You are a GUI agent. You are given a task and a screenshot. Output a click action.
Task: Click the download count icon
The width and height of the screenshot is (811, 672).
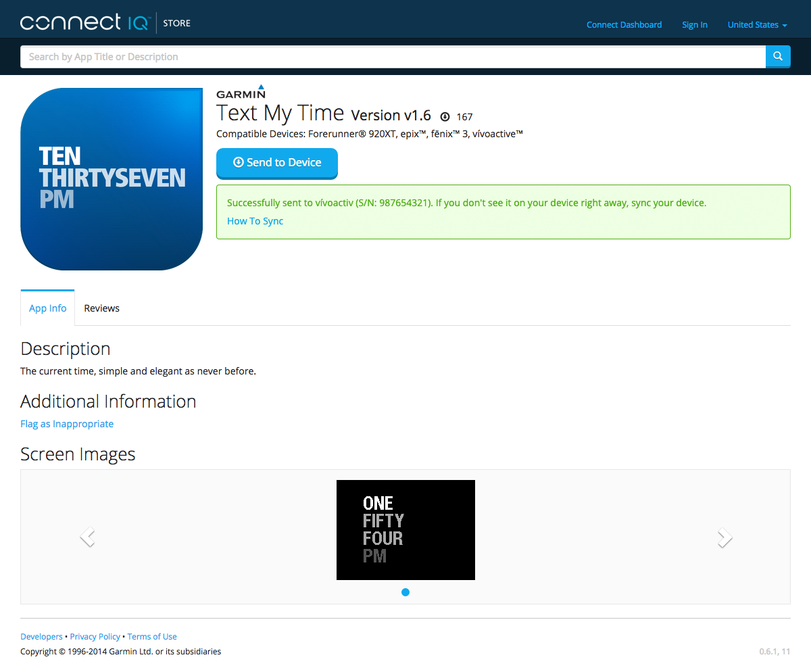point(445,116)
